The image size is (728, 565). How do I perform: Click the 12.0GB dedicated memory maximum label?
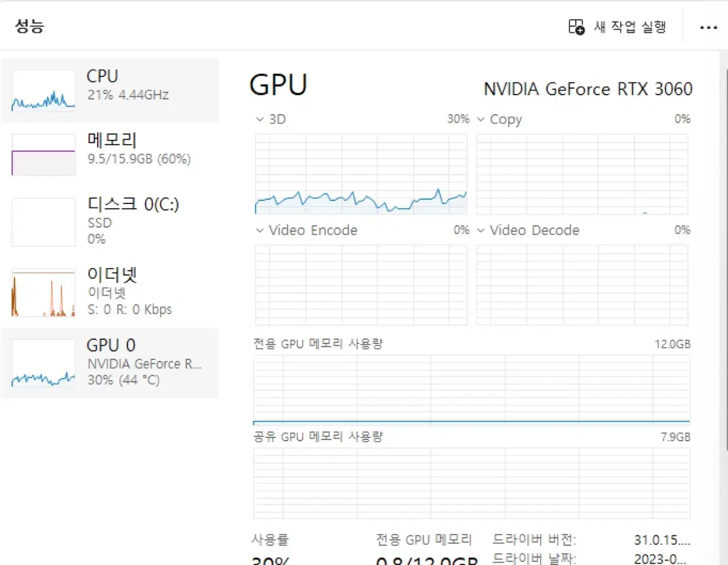click(x=672, y=344)
